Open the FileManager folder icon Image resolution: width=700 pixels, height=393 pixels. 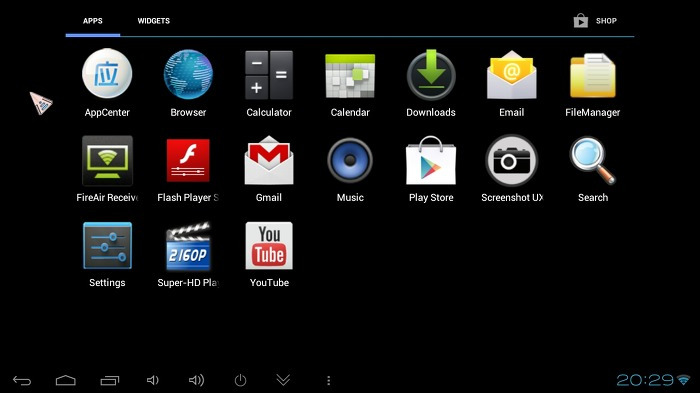click(593, 75)
